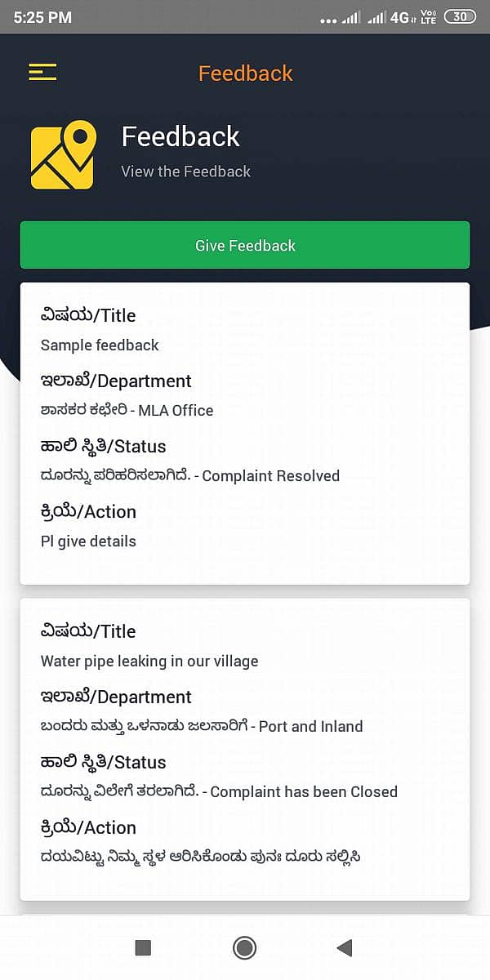Tap the orange Feedback header title
This screenshot has height=980, width=490.
245,73
